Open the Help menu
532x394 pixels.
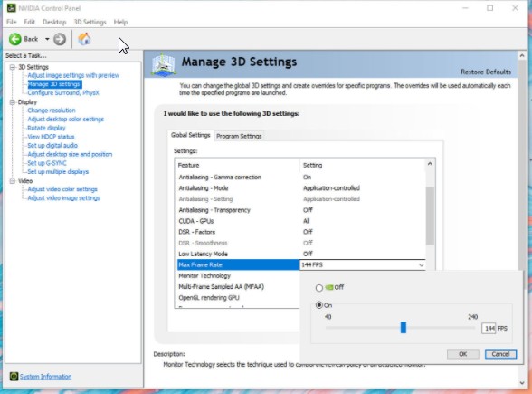pyautogui.click(x=120, y=22)
